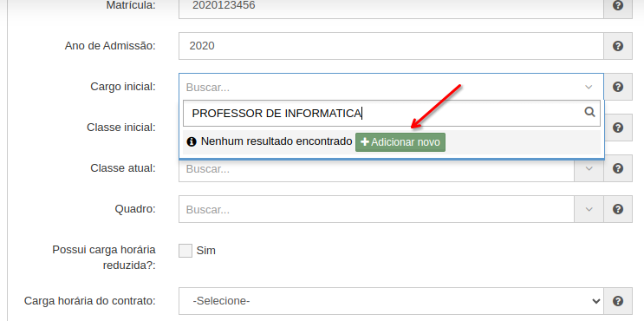Image resolution: width=644 pixels, height=321 pixels.
Task: Click the Quadro help question icon
Action: (x=618, y=209)
